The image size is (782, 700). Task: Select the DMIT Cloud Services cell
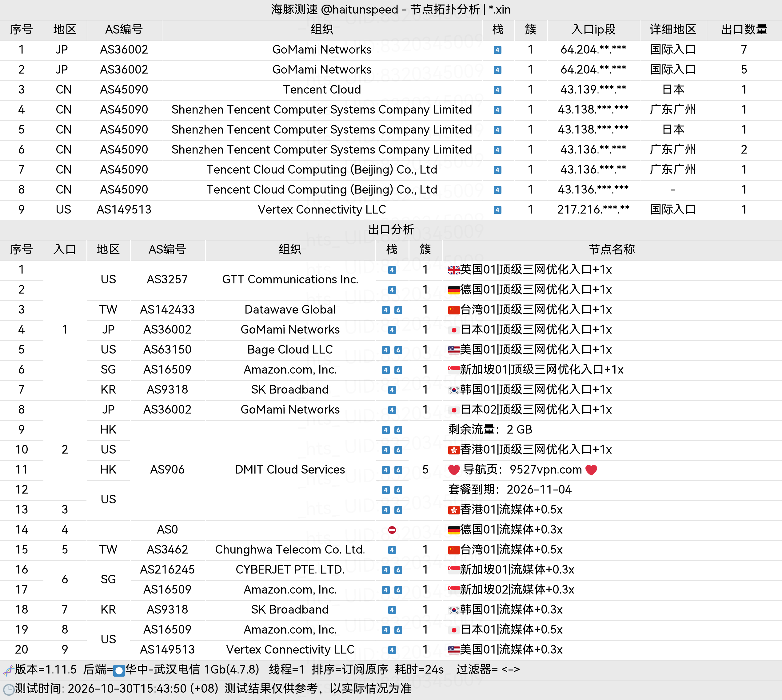click(290, 470)
